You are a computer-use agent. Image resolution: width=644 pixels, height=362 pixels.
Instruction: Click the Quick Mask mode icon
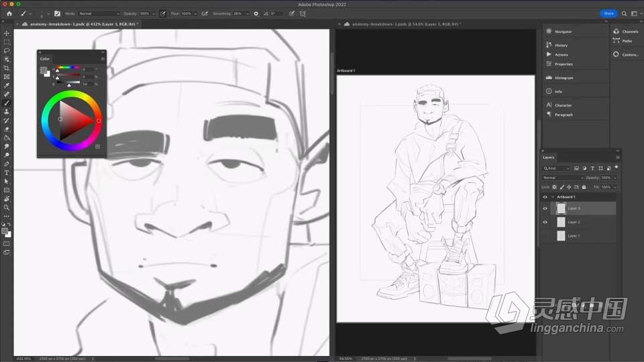(7, 244)
